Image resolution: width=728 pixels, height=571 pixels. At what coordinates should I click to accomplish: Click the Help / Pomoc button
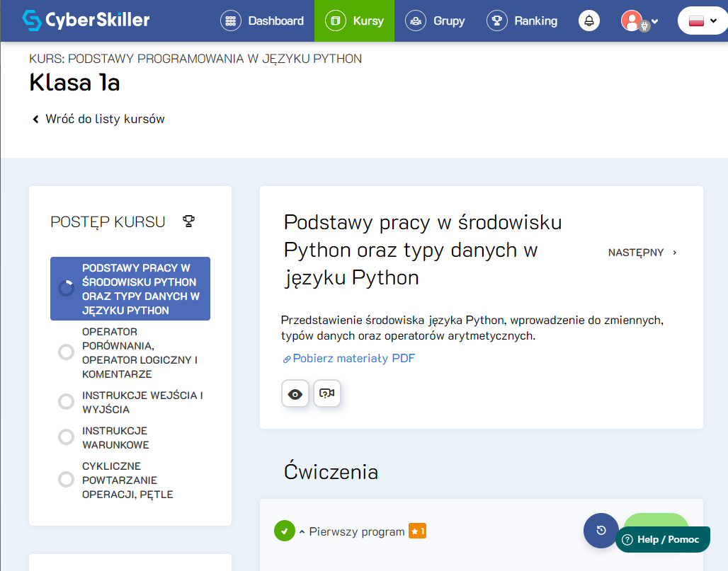662,539
